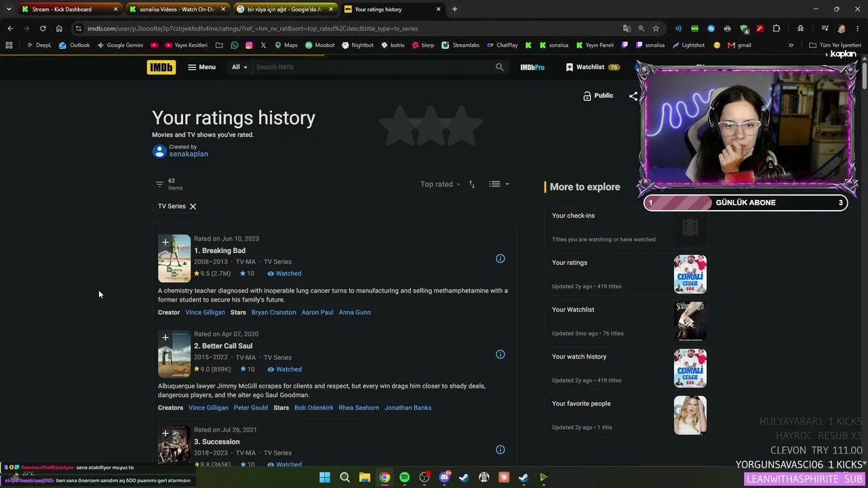Add Better Call Saul via poster plus
Image resolution: width=868 pixels, height=488 pixels.
(165, 338)
